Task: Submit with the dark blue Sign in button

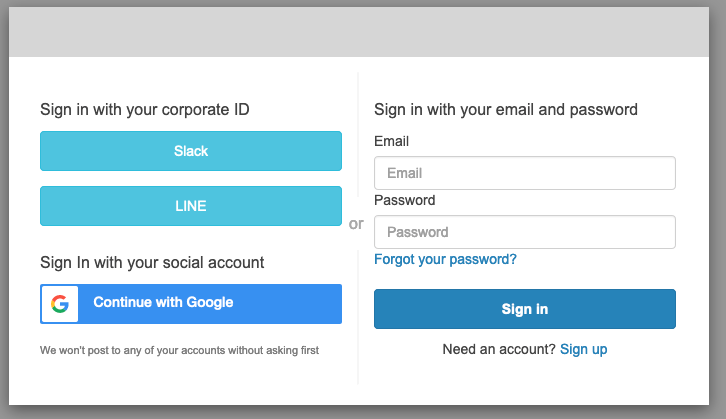Action: [x=525, y=309]
